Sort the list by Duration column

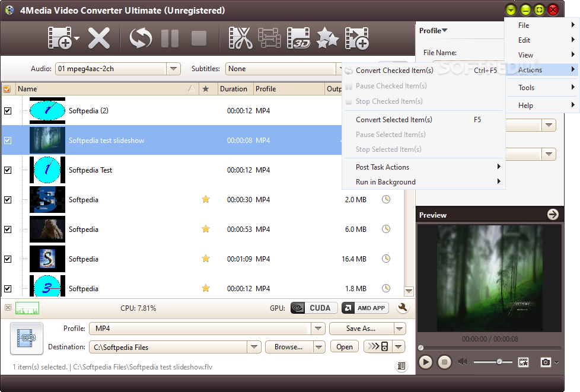coord(235,89)
